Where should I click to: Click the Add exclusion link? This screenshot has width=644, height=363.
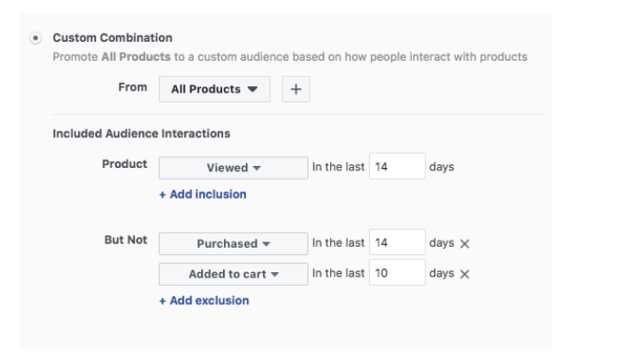point(203,300)
